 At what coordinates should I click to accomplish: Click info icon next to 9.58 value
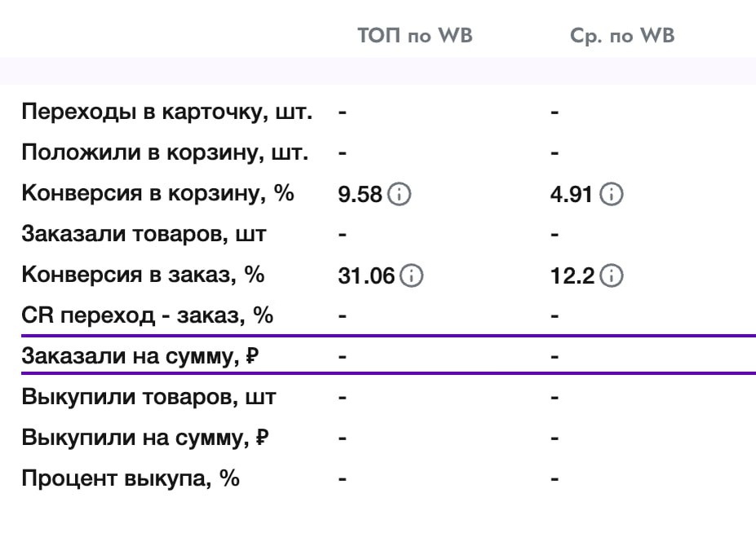pyautogui.click(x=399, y=195)
